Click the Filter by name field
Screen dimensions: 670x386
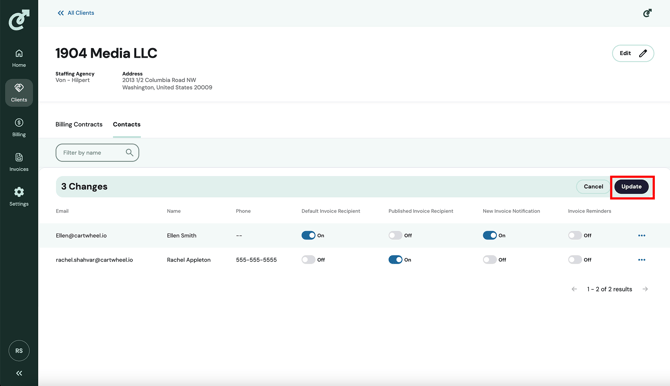tap(97, 153)
